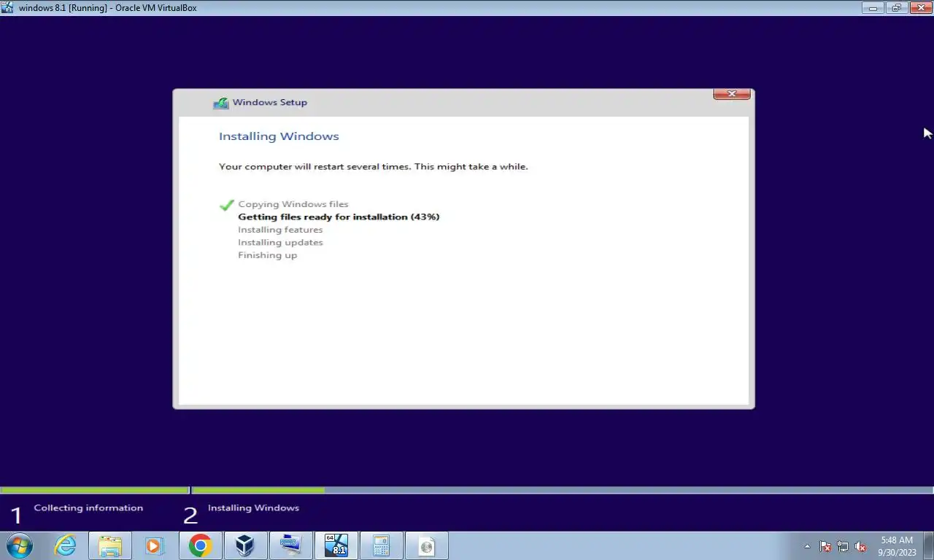Screen dimensions: 934x560
Task: Click the Show desktop strip beside clock
Action: [928, 545]
